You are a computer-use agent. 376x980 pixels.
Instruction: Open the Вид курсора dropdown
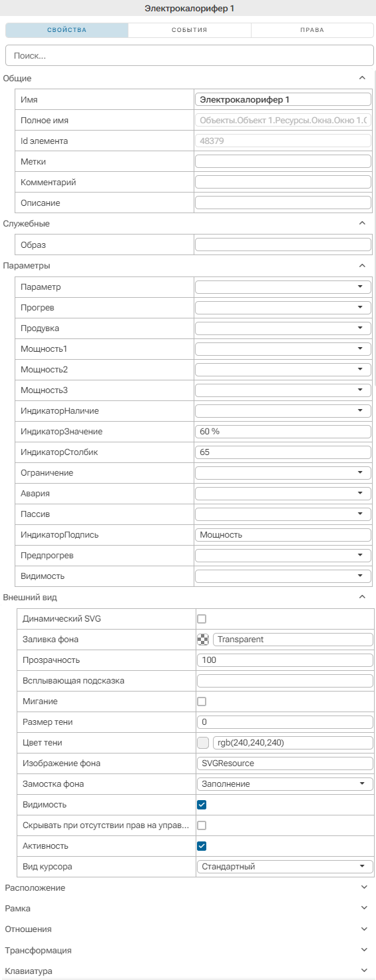point(285,867)
